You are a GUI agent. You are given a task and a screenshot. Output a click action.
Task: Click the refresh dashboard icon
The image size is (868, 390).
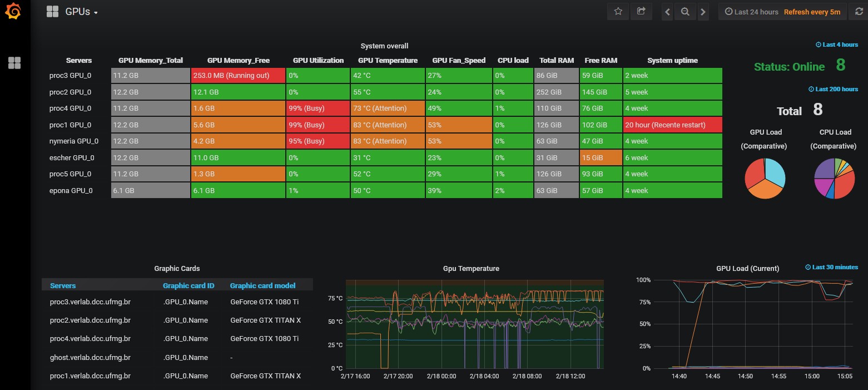click(x=858, y=12)
